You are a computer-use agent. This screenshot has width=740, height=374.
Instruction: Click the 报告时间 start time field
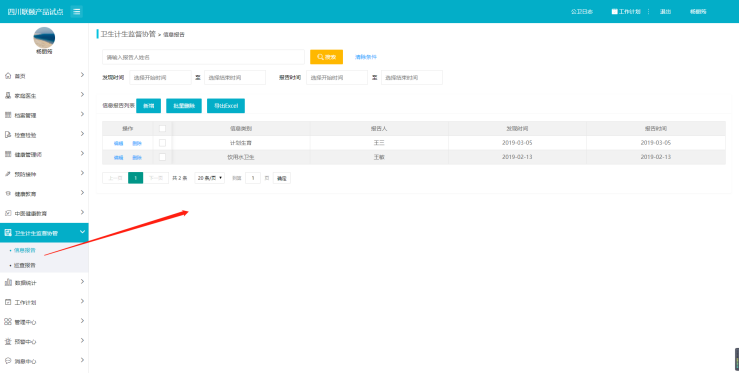[x=337, y=77]
